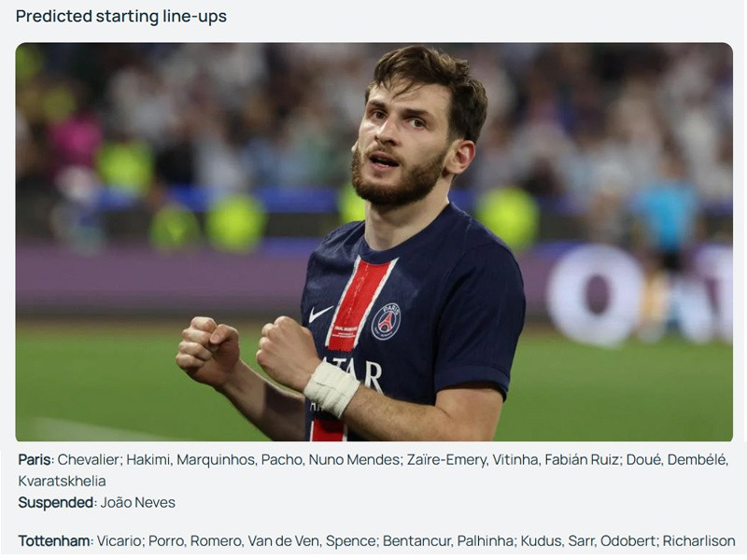
Task: Select João Neves under Suspended
Action: (x=137, y=502)
